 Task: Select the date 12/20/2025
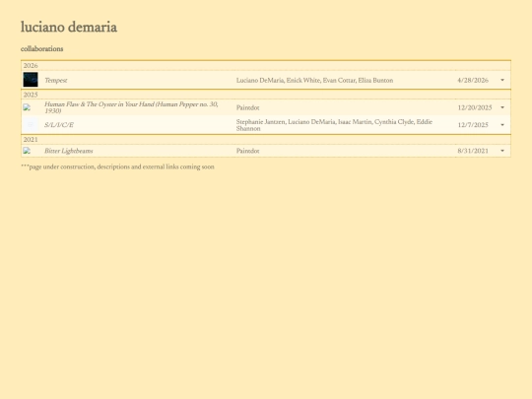[475, 108]
